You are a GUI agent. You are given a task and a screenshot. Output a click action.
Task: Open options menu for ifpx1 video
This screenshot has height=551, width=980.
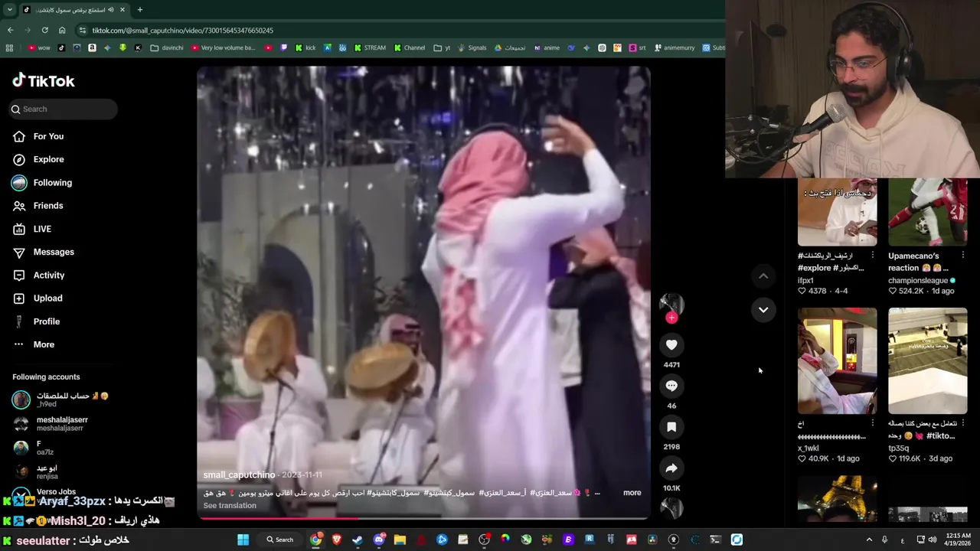[873, 256]
